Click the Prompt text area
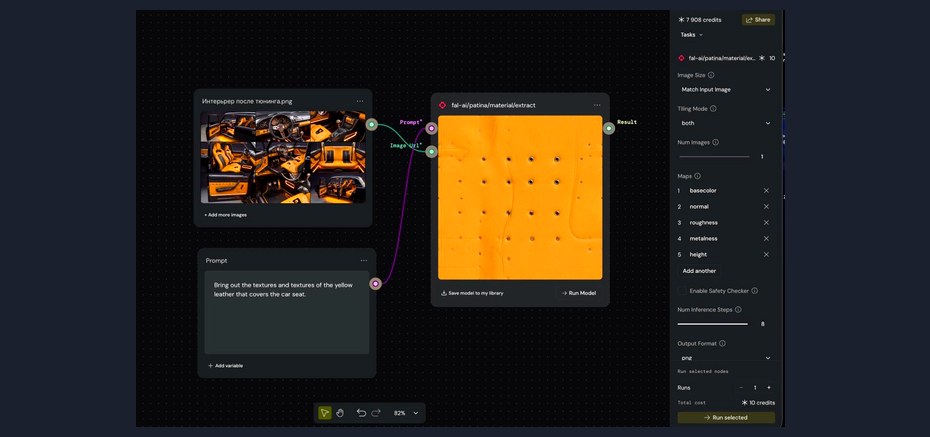The height and width of the screenshot is (437, 930). click(x=287, y=312)
